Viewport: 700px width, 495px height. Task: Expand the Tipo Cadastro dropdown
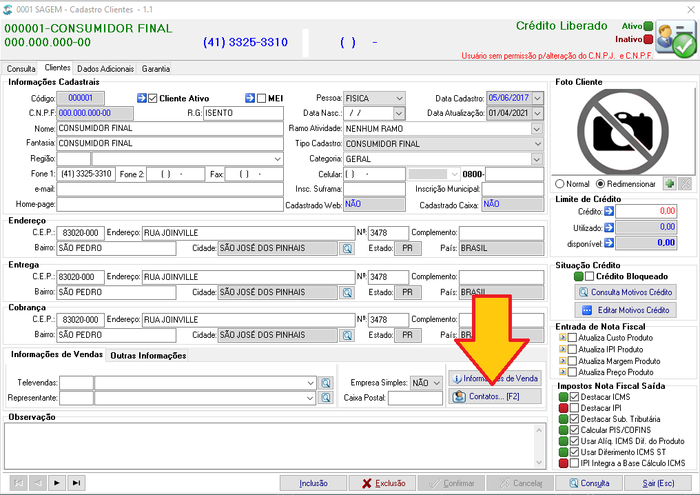(538, 144)
